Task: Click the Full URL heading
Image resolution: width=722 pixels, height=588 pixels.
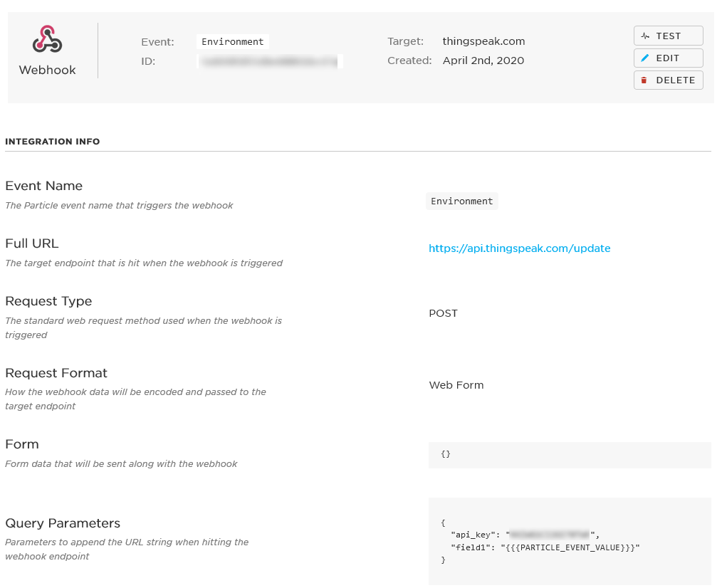Action: 32,243
